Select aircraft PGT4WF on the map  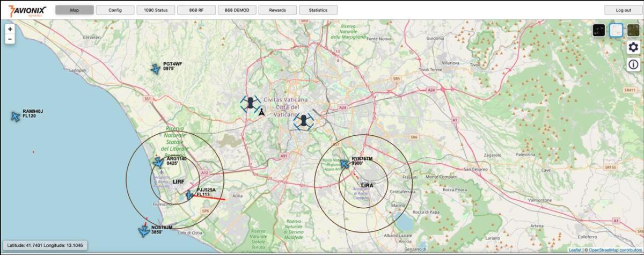tap(156, 69)
